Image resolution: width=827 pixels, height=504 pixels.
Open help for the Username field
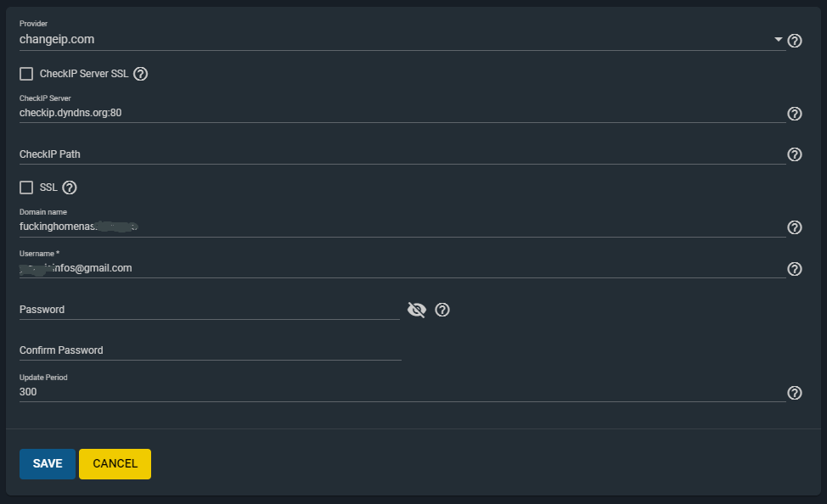(795, 269)
